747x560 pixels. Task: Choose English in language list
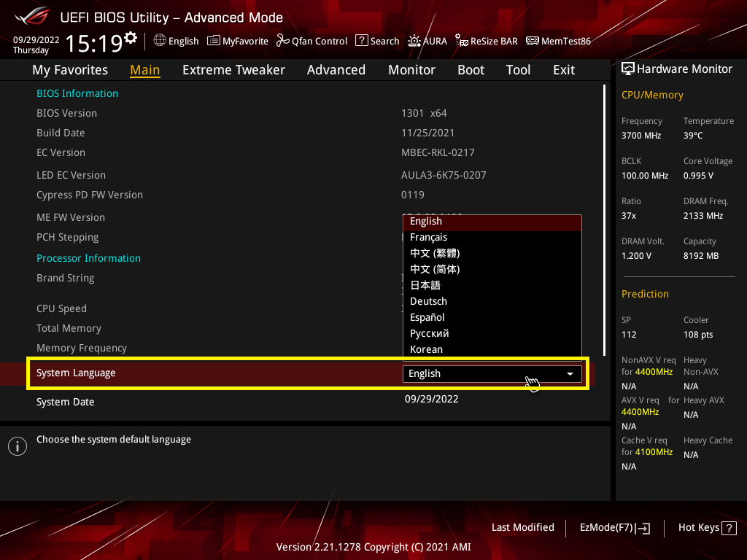[x=492, y=222]
